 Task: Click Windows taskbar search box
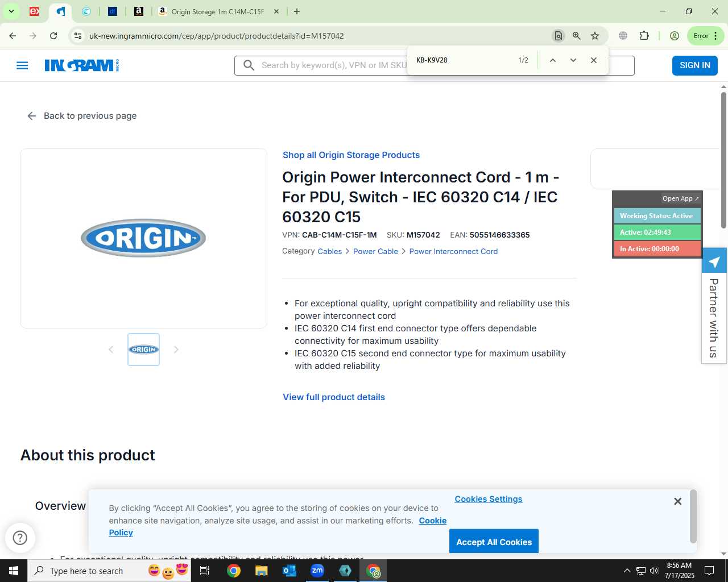109,571
